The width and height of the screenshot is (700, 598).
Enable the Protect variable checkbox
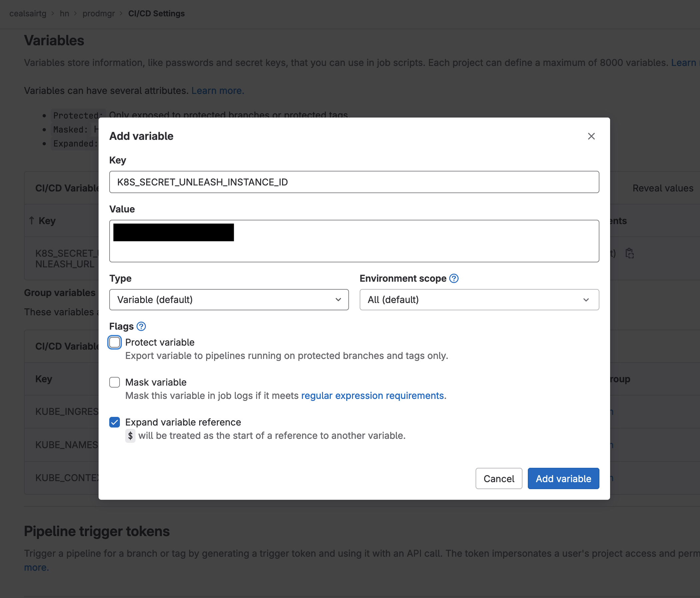coord(115,342)
